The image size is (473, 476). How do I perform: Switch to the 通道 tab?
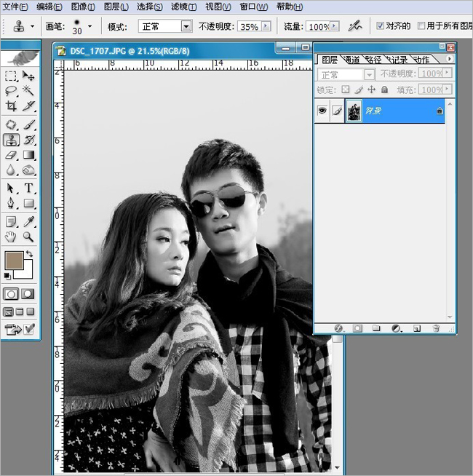352,60
